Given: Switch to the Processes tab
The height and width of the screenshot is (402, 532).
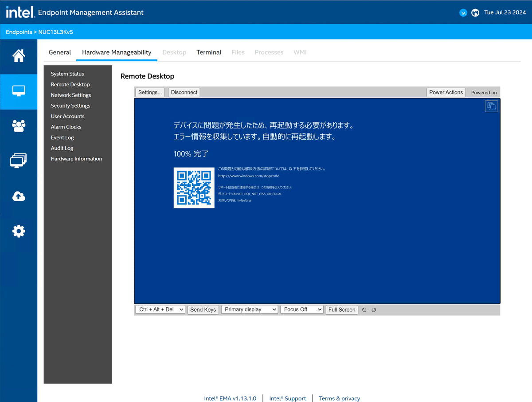Looking at the screenshot, I should 269,52.
